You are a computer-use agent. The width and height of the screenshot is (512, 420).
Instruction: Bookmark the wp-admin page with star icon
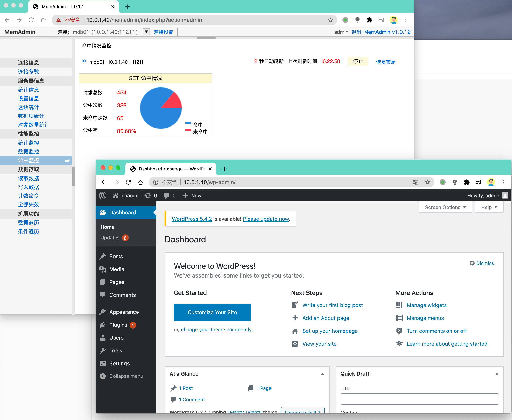[427, 182]
